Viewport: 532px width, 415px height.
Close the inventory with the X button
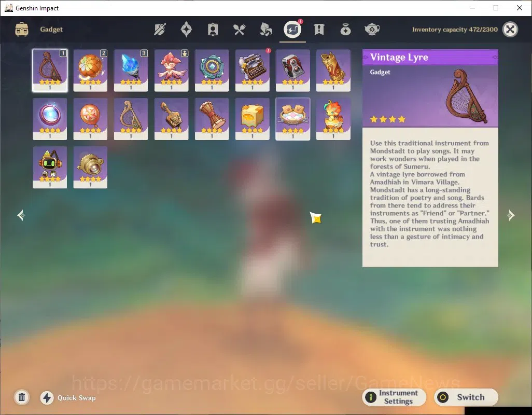click(x=510, y=30)
